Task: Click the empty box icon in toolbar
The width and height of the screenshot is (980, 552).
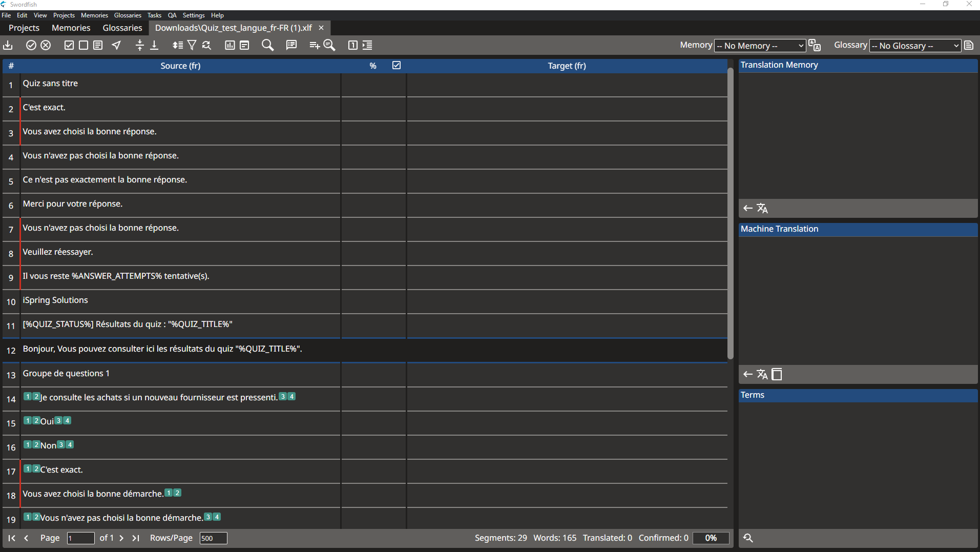Action: pyautogui.click(x=84, y=46)
